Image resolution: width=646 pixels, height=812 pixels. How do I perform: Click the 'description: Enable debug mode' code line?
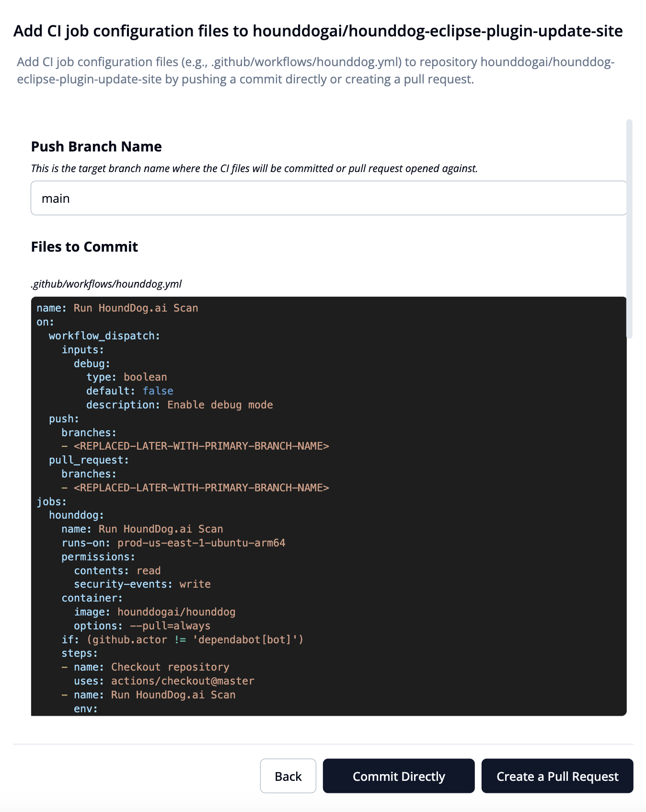click(179, 405)
